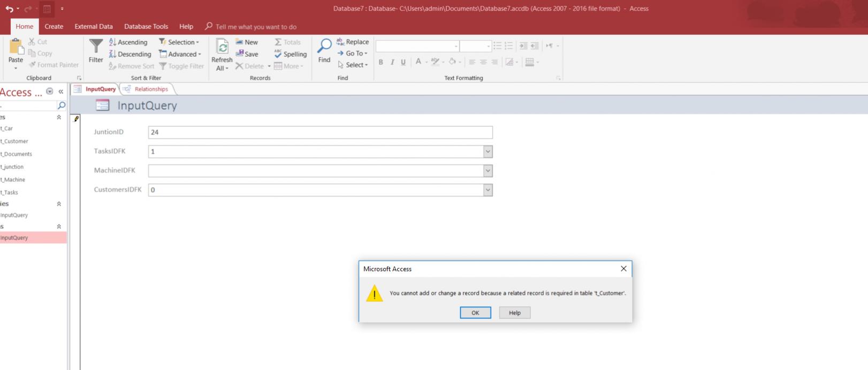Screen dimensions: 868x370
Task: Open the Home ribbon tab
Action: coord(24,26)
